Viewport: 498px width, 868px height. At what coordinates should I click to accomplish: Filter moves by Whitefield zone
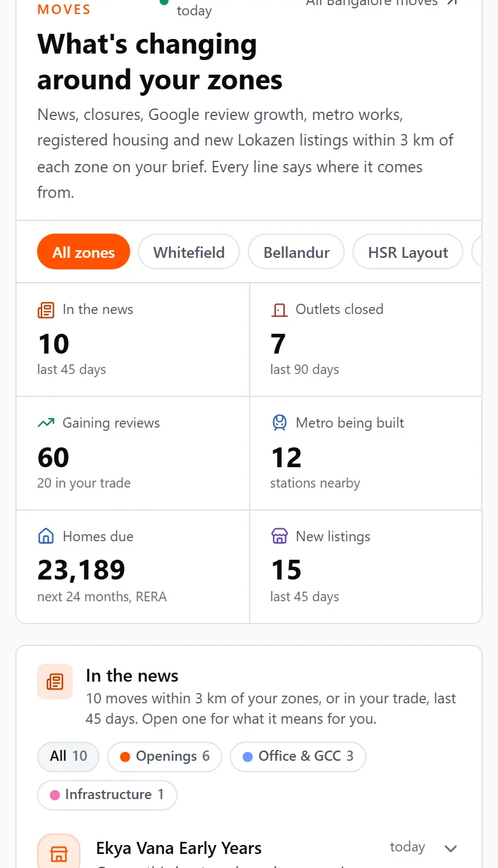click(189, 252)
